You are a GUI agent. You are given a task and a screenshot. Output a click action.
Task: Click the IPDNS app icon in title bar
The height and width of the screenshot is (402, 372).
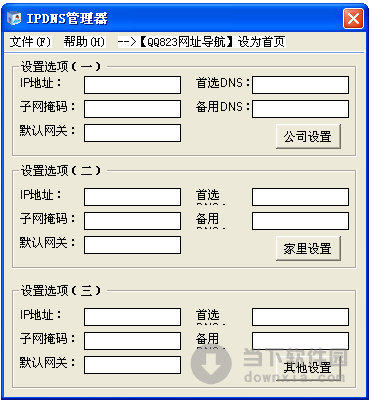pyautogui.click(x=14, y=18)
